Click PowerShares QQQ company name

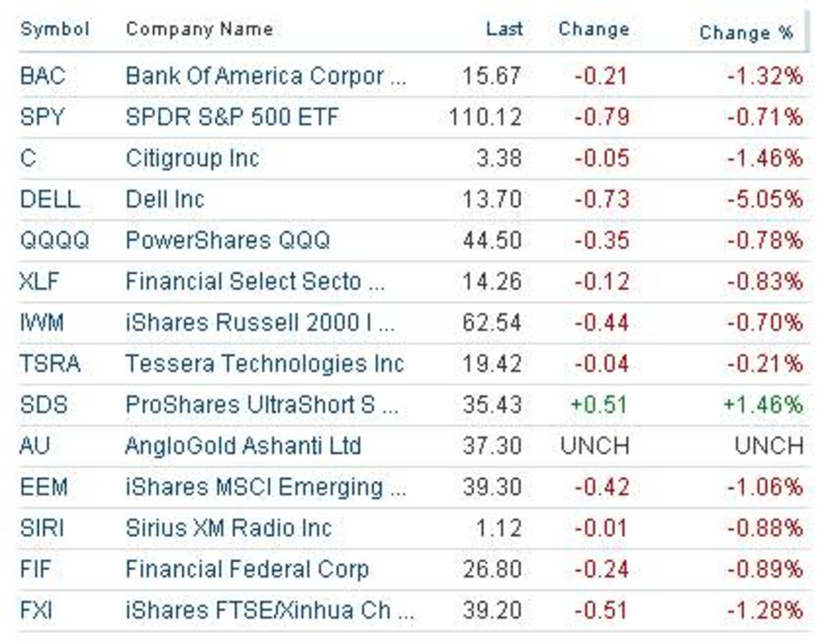(227, 240)
